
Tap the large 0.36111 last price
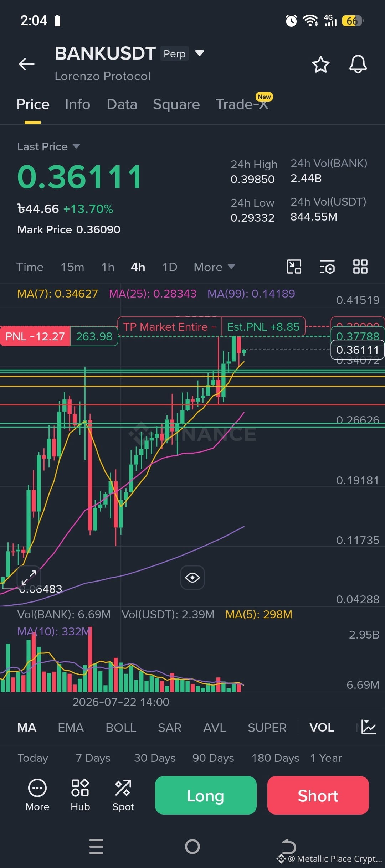[x=80, y=177]
